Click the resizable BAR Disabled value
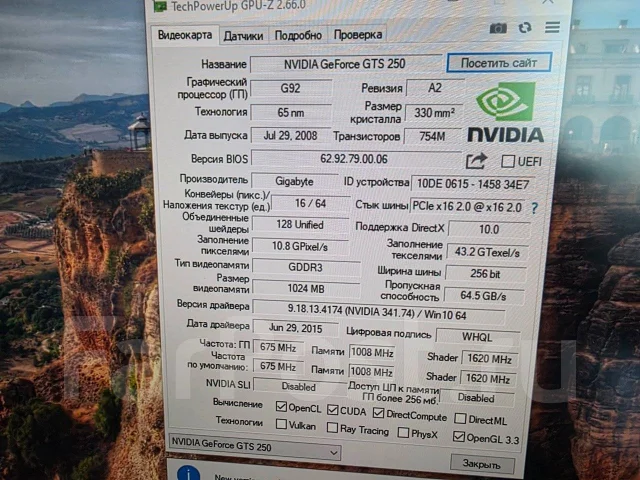The image size is (640, 480). click(x=477, y=397)
